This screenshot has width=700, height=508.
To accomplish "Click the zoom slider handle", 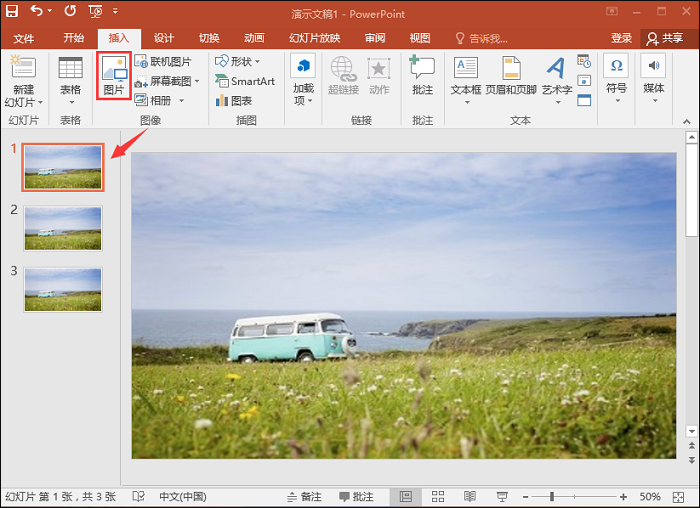I will (x=552, y=496).
